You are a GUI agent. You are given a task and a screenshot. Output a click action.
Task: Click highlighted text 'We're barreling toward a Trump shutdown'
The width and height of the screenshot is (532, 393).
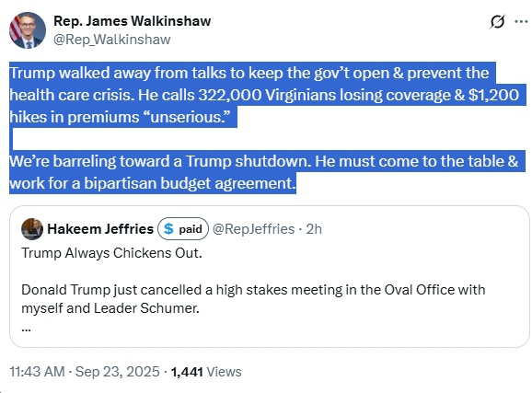click(160, 161)
